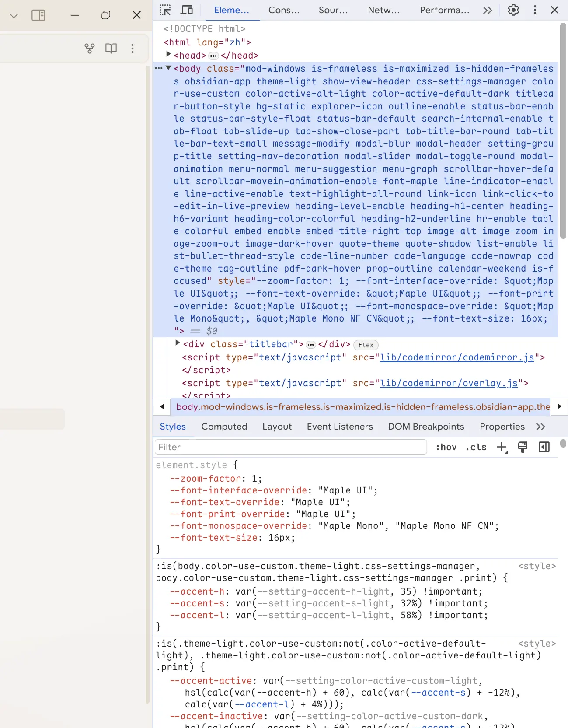Click the html lang="zh" node
The height and width of the screenshot is (728, 568).
click(x=207, y=42)
